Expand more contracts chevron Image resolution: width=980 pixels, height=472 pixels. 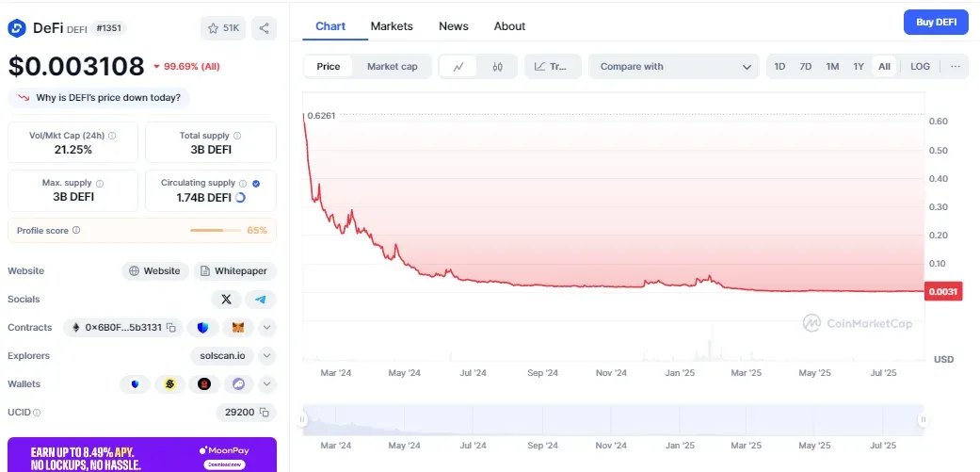point(266,327)
